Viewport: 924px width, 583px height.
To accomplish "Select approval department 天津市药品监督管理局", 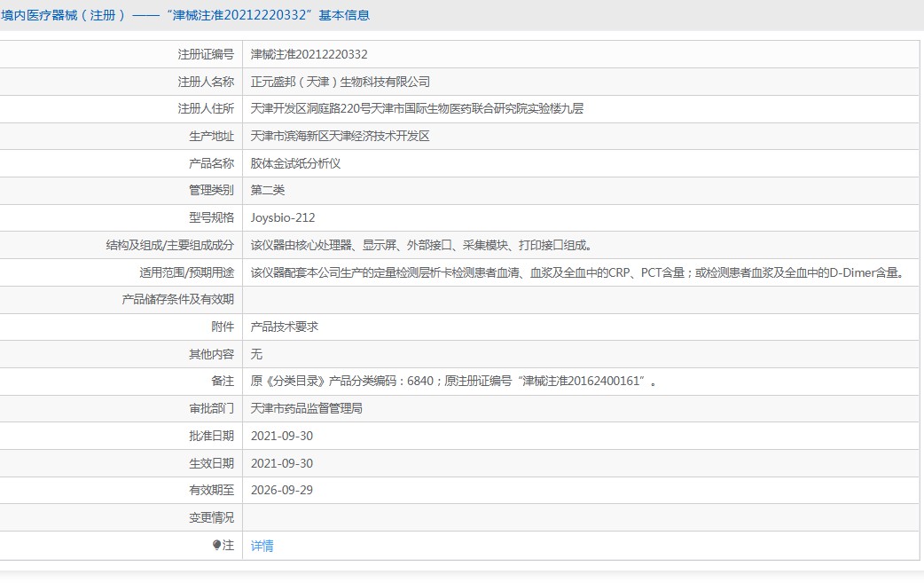I will (x=307, y=408).
